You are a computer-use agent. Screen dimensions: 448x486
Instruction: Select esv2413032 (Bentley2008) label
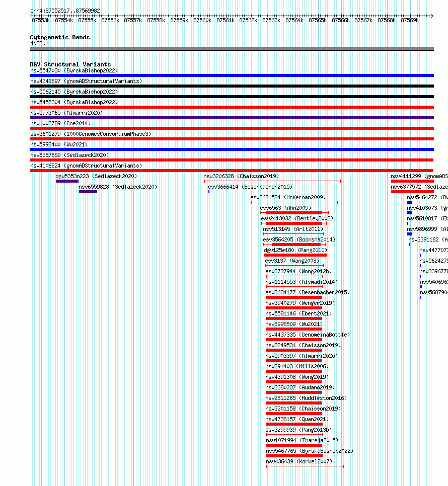[x=297, y=218]
